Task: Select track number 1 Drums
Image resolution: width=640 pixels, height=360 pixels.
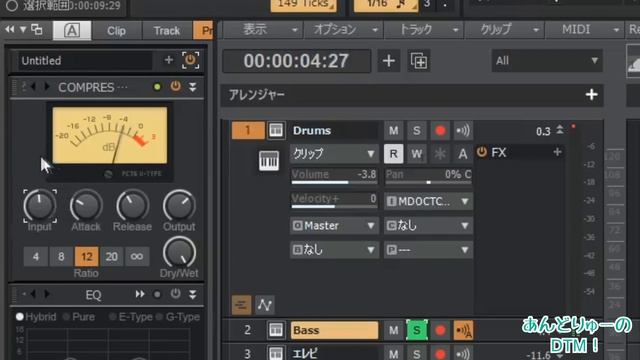Action: pyautogui.click(x=248, y=130)
